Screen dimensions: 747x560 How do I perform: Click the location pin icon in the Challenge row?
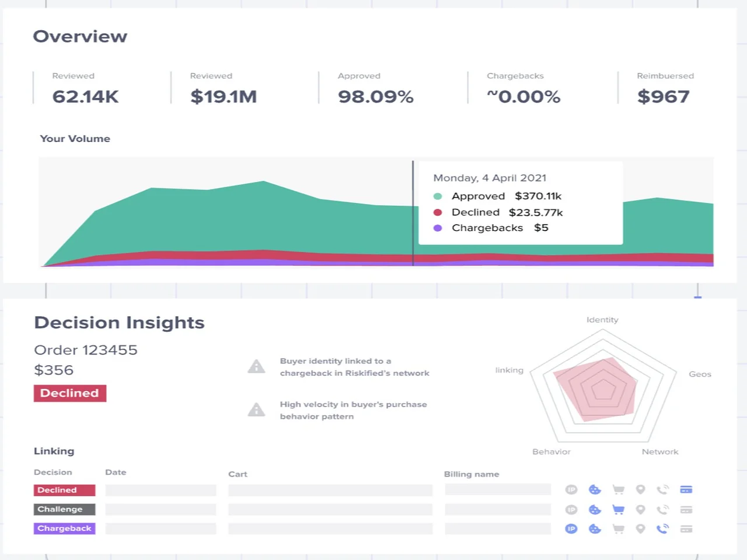coord(640,510)
